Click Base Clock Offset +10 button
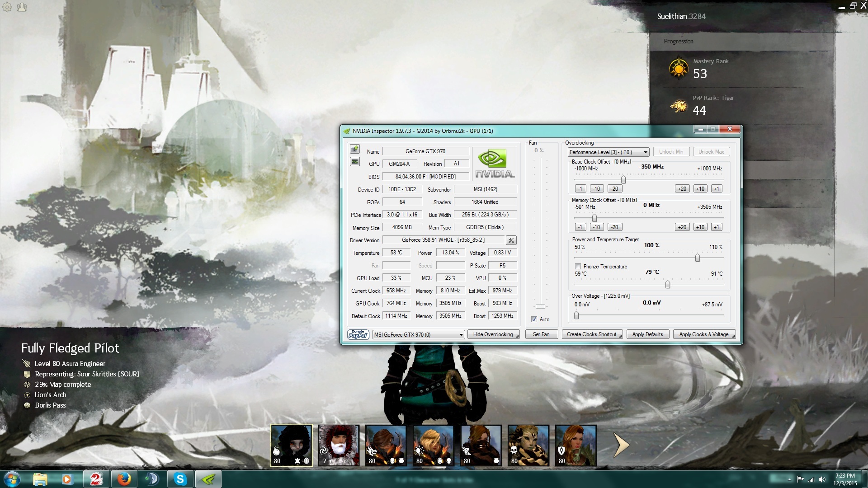Image resolution: width=868 pixels, height=488 pixels. click(x=700, y=189)
